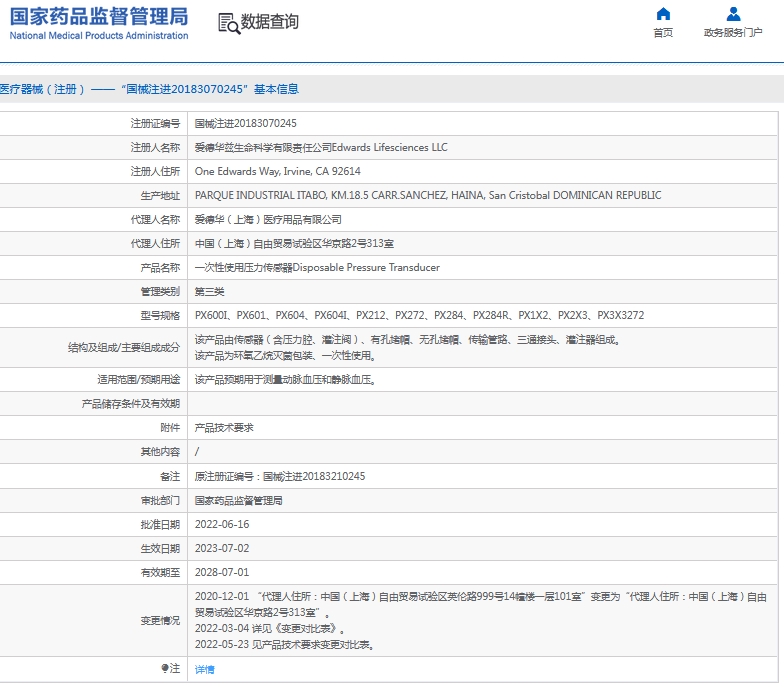The width and height of the screenshot is (784, 687).
Task: Click the 生产地址 row label
Action: pos(160,196)
